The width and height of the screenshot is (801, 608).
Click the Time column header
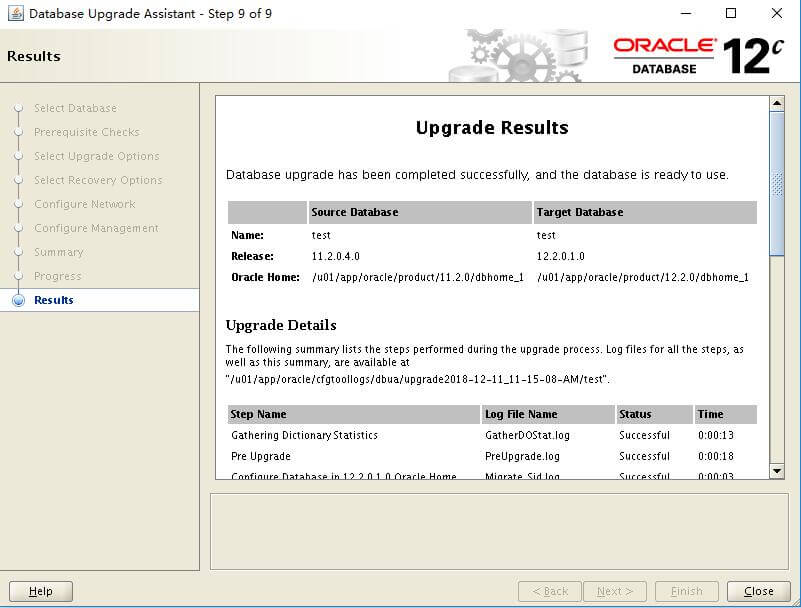coord(725,414)
